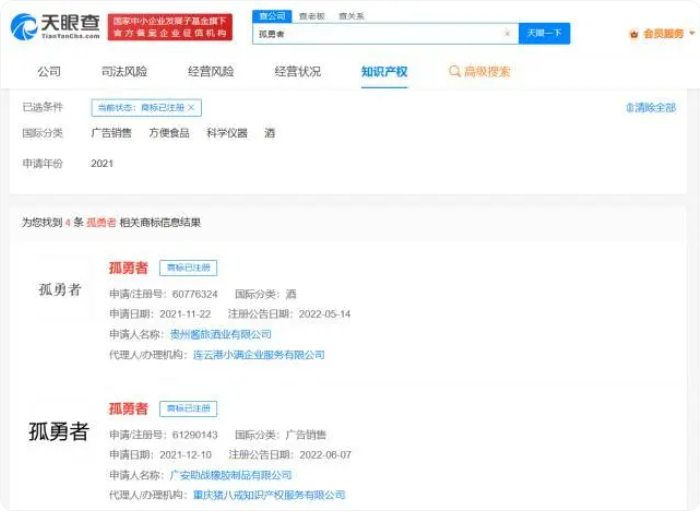Image resolution: width=700 pixels, height=518 pixels.
Task: Click into the search input field
Action: (380, 34)
